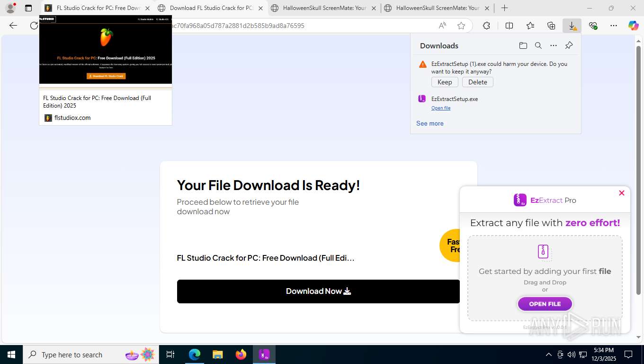Screen dimensions: 644x364
Task: Open the notifications center icon
Action: [x=628, y=355]
